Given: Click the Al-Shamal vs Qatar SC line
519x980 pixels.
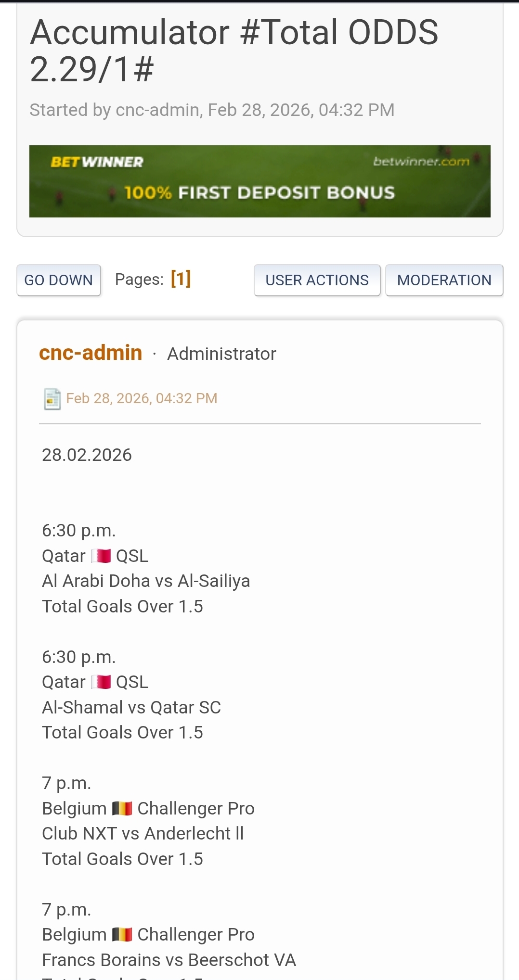Looking at the screenshot, I should coord(131,707).
